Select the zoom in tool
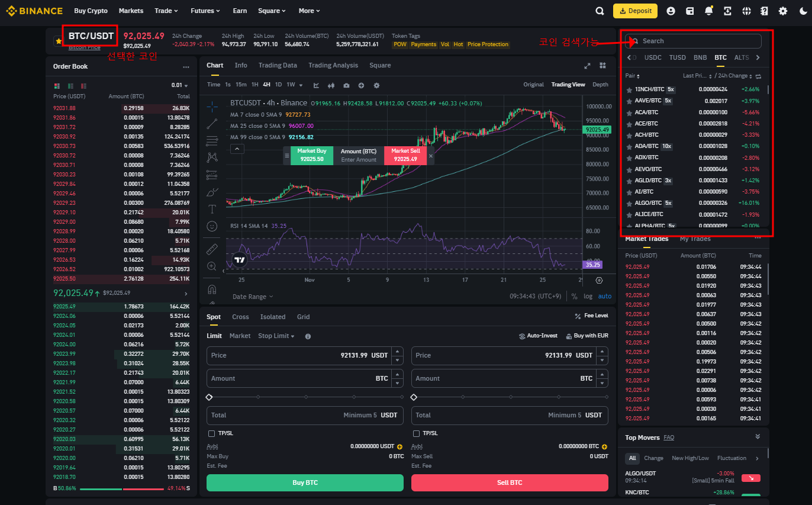The image size is (812, 505). (212, 266)
